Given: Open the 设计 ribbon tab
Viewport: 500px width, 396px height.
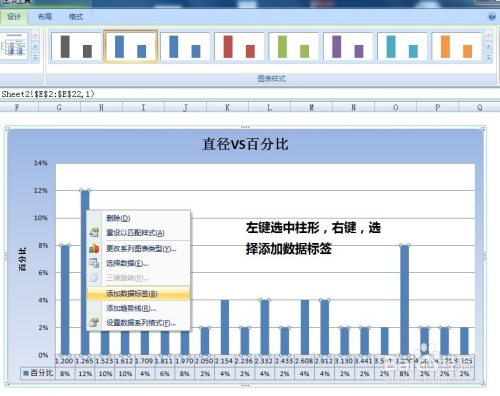Looking at the screenshot, I should pyautogui.click(x=14, y=17).
